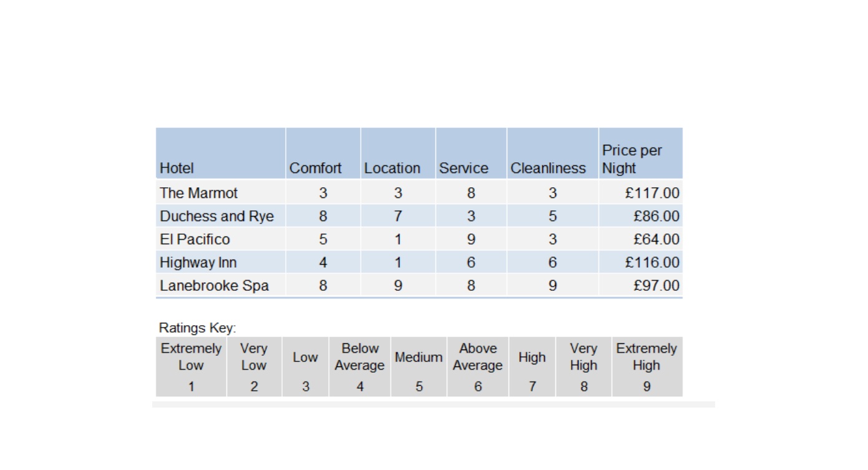Click the El Pacifico hotel cell

tap(220, 239)
